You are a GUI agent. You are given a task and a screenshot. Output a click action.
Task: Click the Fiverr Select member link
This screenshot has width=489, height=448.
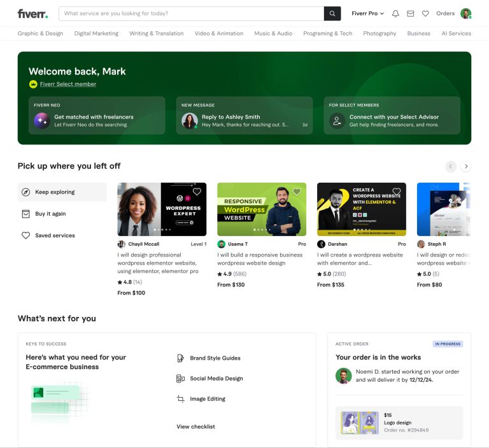(68, 84)
